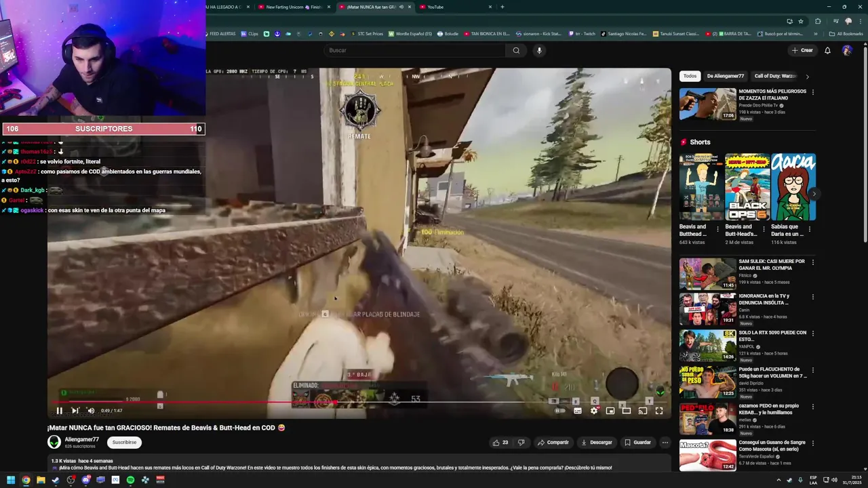The image size is (868, 488).
Task: Select the Call of Duty: Warzone chip
Action: tap(775, 76)
